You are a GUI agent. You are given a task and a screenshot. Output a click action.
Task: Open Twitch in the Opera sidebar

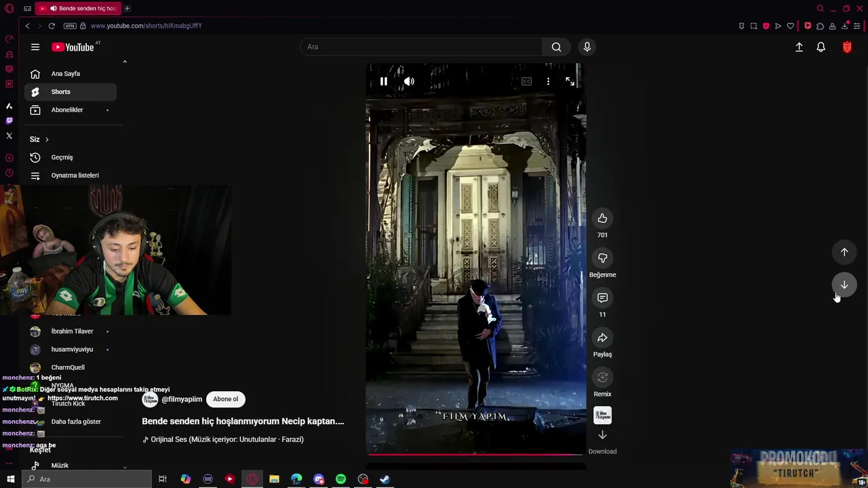(9, 121)
